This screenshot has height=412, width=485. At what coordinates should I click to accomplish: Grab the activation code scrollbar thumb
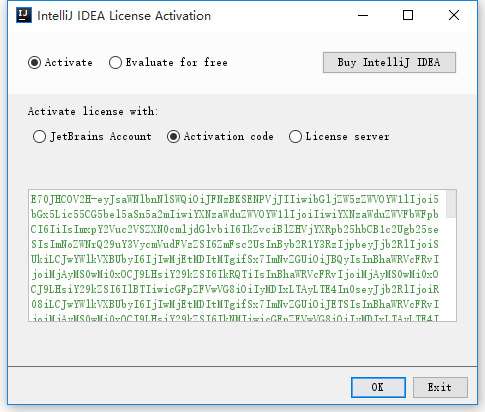pyautogui.click(x=451, y=204)
